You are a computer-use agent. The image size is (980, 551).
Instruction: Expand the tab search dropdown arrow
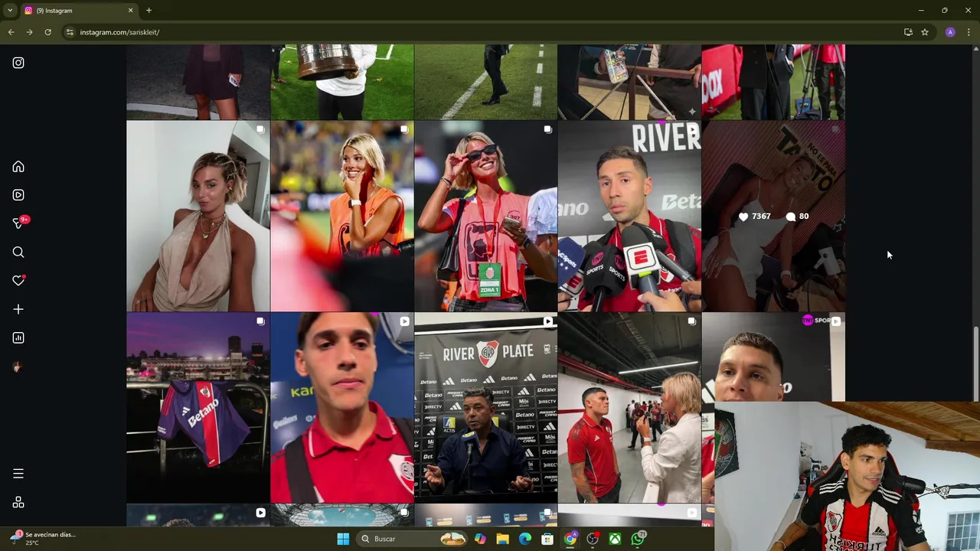[9, 11]
